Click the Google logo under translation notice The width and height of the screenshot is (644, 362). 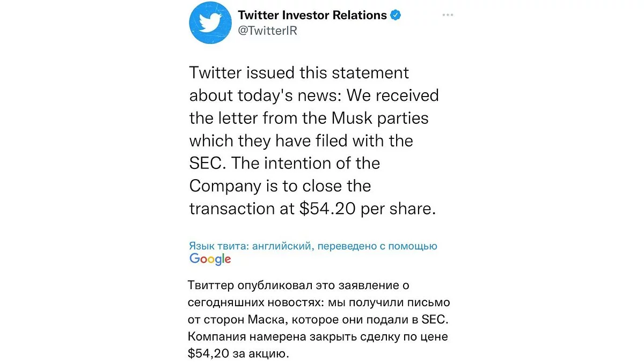point(210,259)
